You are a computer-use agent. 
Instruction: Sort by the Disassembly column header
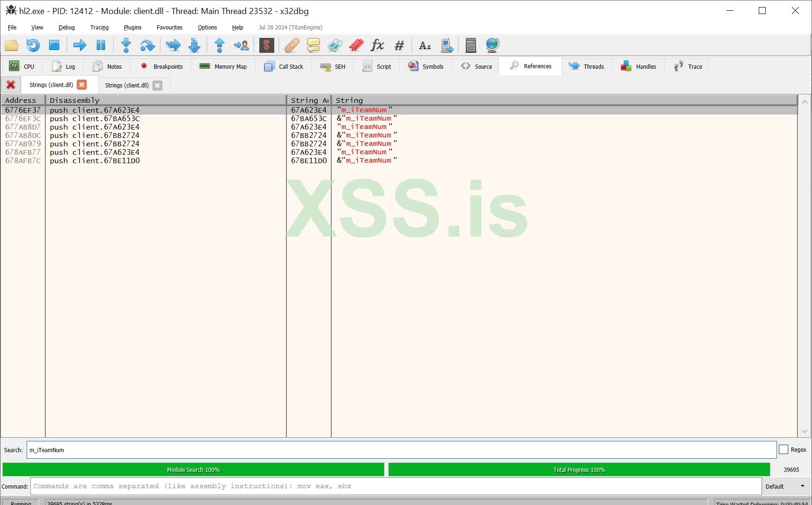[x=166, y=100]
